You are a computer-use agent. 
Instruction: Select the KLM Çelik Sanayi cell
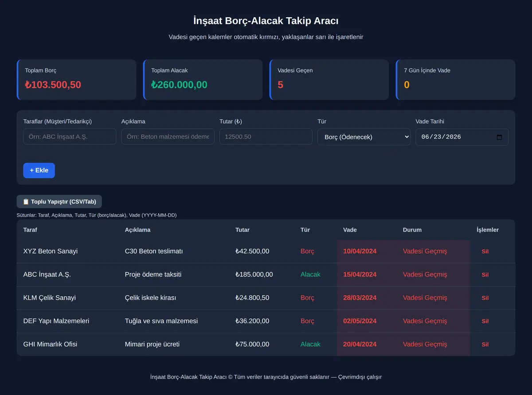click(67, 298)
